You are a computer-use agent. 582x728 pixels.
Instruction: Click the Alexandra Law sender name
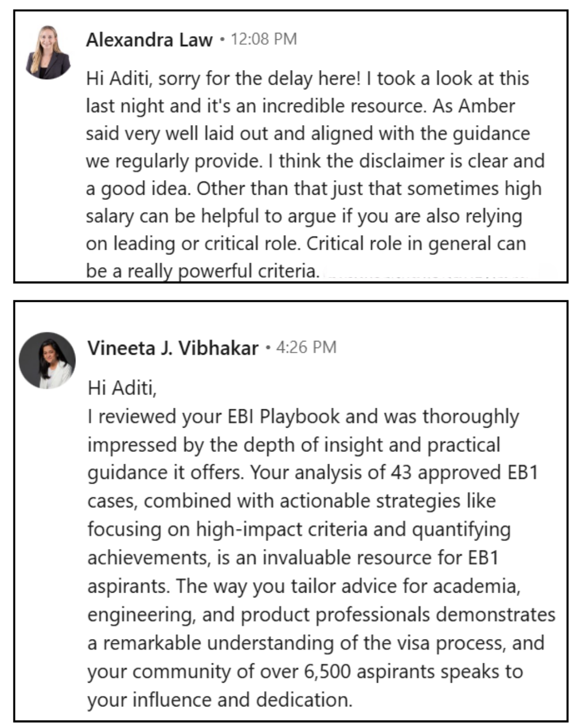coord(149,40)
